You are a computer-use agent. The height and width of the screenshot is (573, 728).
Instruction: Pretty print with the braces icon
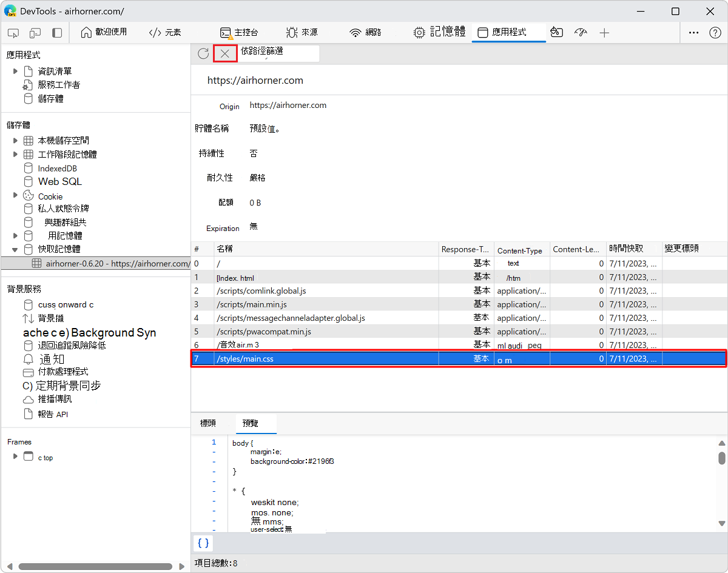203,543
